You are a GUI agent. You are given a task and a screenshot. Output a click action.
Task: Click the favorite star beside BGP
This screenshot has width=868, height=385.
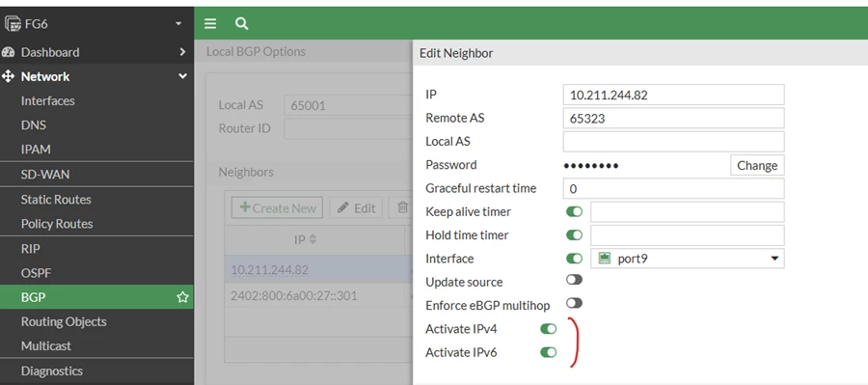[182, 297]
